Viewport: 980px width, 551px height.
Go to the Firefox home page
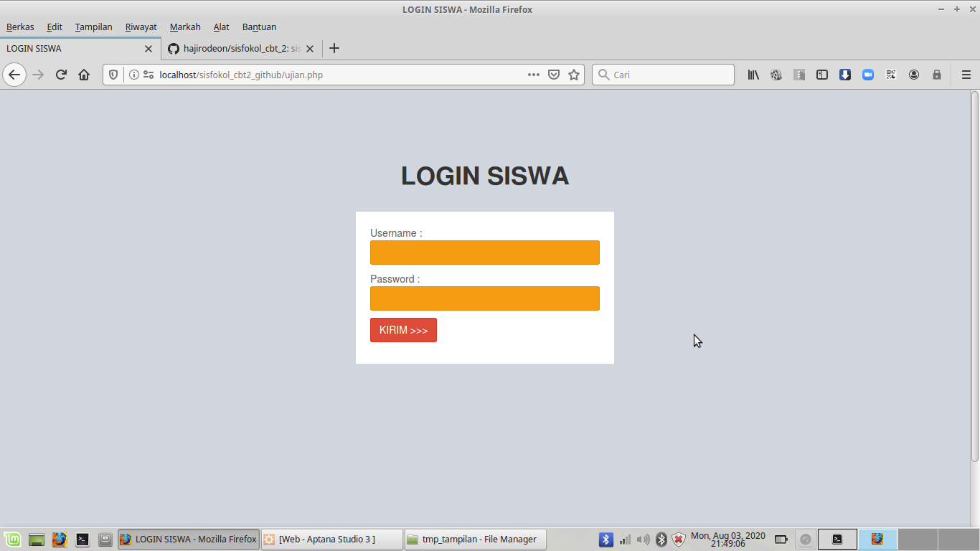84,75
